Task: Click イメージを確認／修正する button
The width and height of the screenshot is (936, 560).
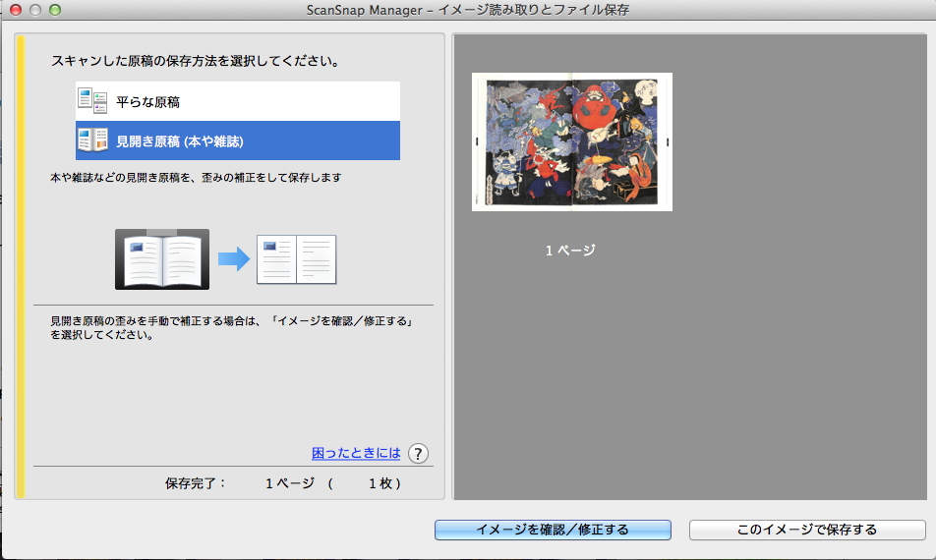Action: click(553, 530)
